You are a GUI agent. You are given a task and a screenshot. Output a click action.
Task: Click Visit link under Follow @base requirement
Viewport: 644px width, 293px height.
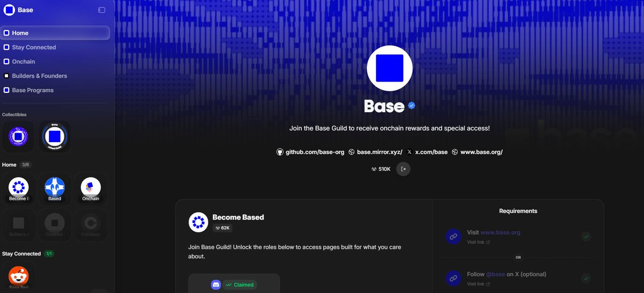coord(479,284)
